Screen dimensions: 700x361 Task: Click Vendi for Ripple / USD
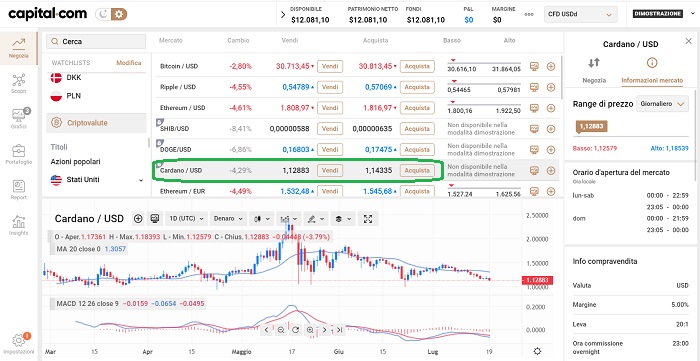pos(330,87)
